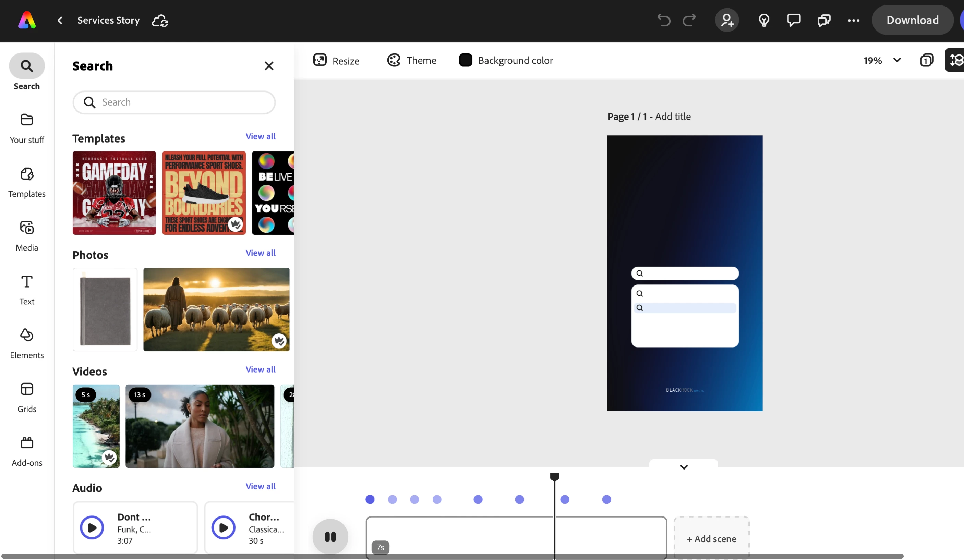Click the Download button
This screenshot has height=560, width=964.
(912, 20)
